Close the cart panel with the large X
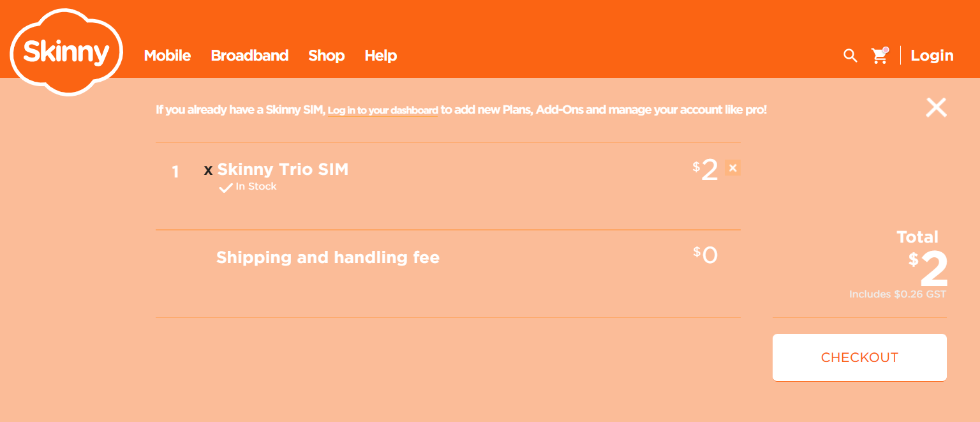Viewport: 980px width, 422px height. (936, 107)
